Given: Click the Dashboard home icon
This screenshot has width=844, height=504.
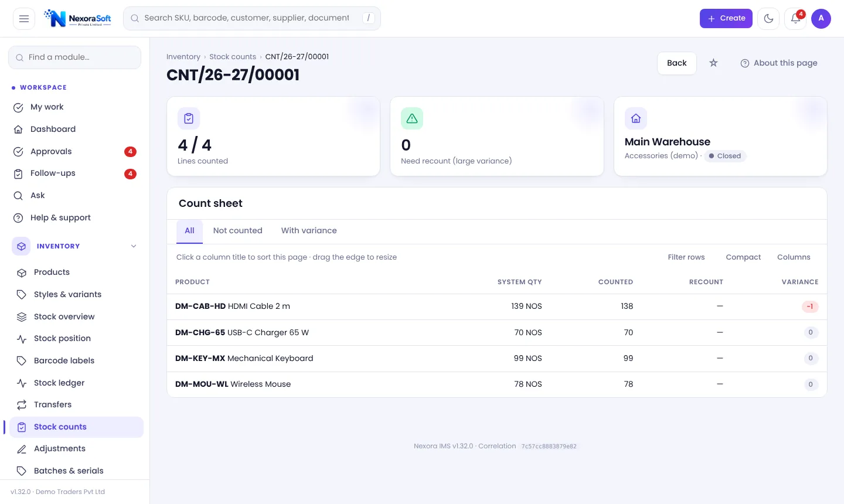Looking at the screenshot, I should (18, 130).
